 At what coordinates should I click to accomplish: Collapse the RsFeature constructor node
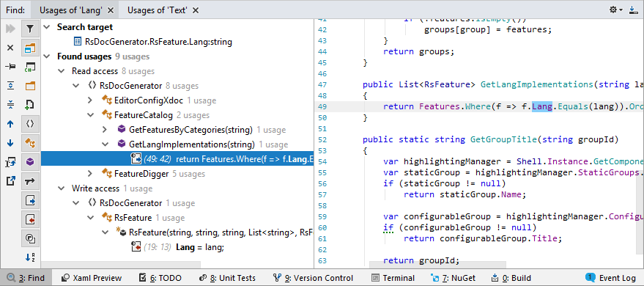(106, 232)
